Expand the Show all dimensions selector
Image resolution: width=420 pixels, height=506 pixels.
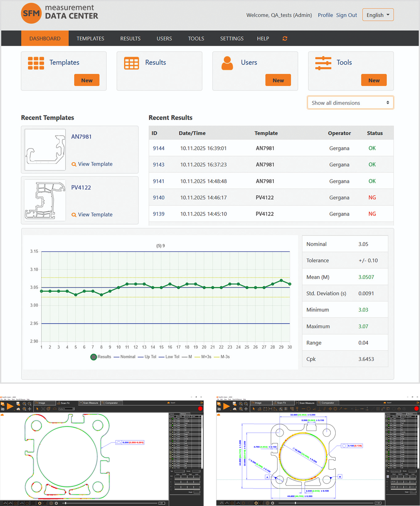(x=350, y=103)
